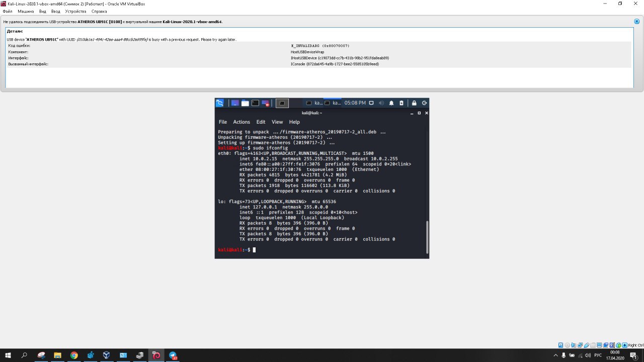This screenshot has width=644, height=362.
Task: Click the battery power manager icon in Kali panel
Action: (x=401, y=103)
